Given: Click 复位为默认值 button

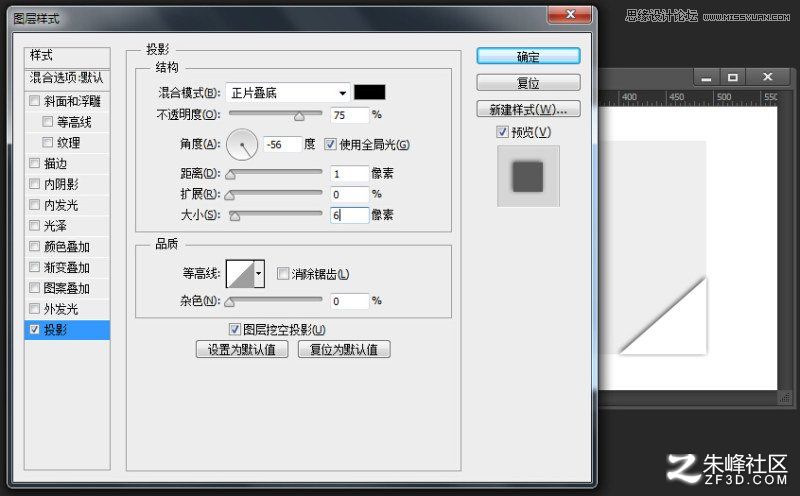Looking at the screenshot, I should click(x=344, y=350).
